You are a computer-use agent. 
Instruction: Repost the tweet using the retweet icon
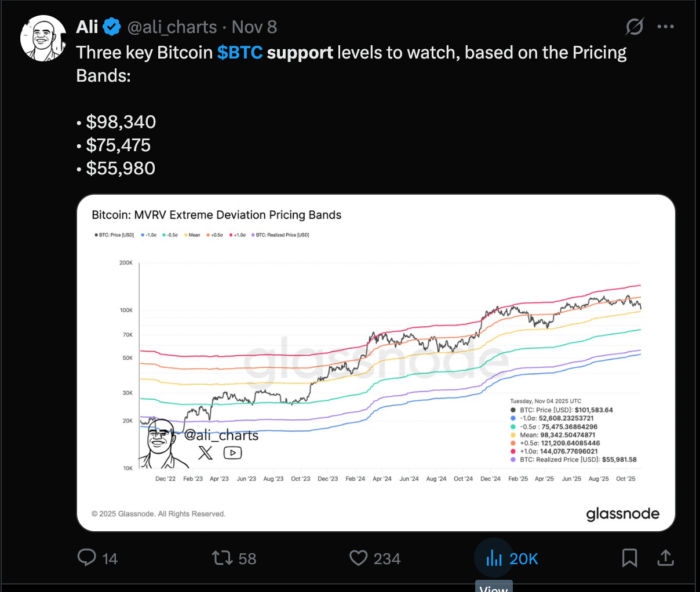[221, 558]
